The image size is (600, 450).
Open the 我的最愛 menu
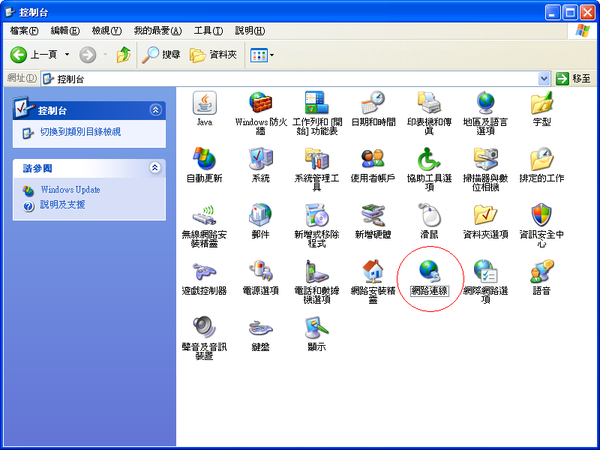tap(158, 31)
